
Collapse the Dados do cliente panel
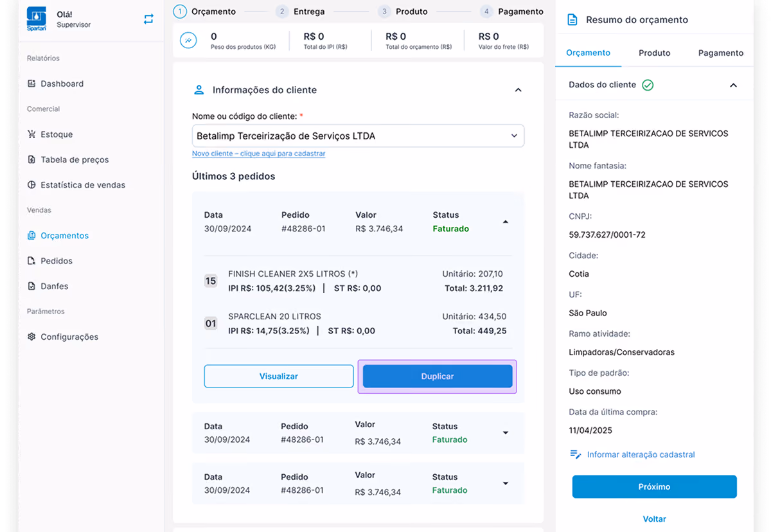tap(733, 85)
